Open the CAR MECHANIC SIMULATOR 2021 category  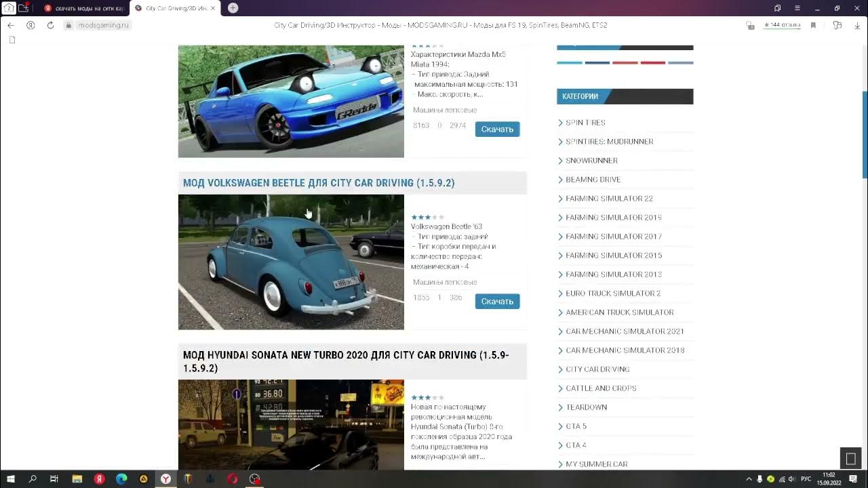click(x=625, y=331)
